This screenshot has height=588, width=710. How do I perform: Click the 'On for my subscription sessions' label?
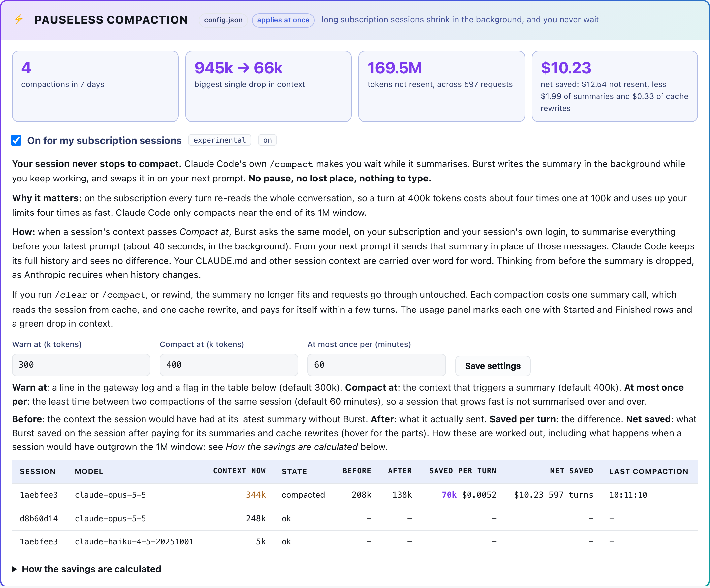pyautogui.click(x=105, y=140)
